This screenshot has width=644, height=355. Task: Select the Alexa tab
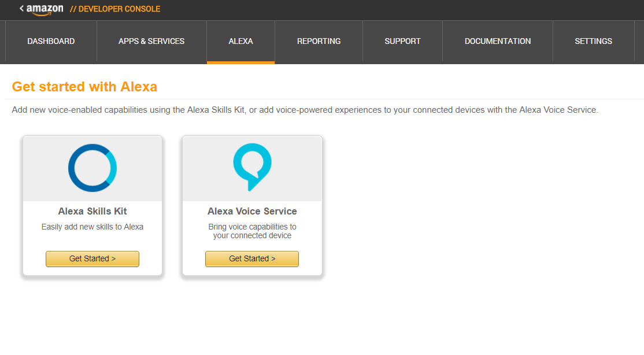pos(240,41)
